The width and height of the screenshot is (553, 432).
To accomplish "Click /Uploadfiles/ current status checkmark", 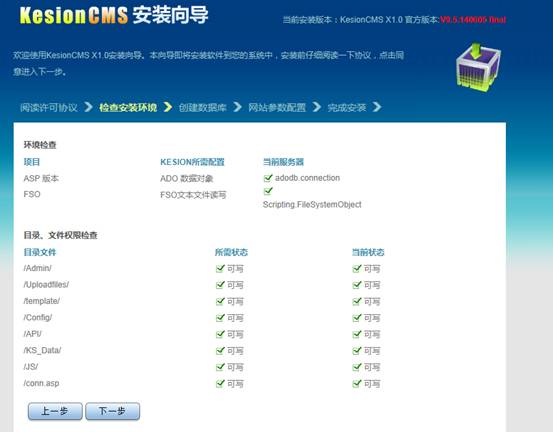I will 357,285.
